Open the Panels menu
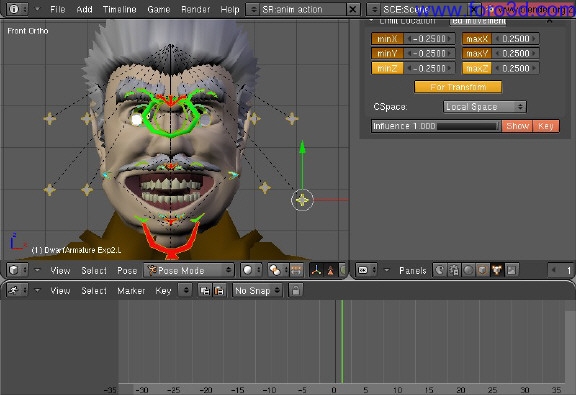The width and height of the screenshot is (576, 395). click(413, 270)
